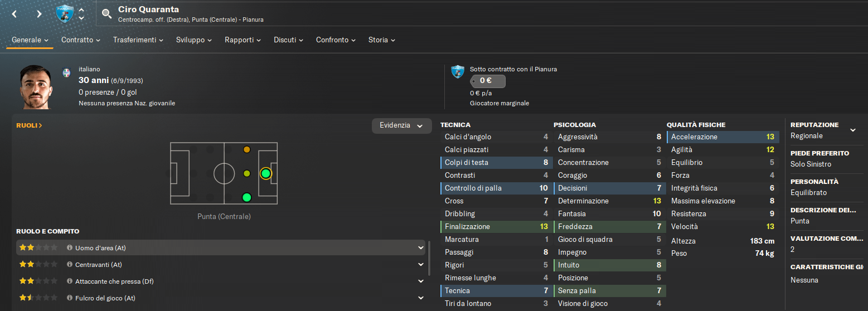Click the star rating of Uomo d'area
This screenshot has height=311, width=868.
(38, 248)
